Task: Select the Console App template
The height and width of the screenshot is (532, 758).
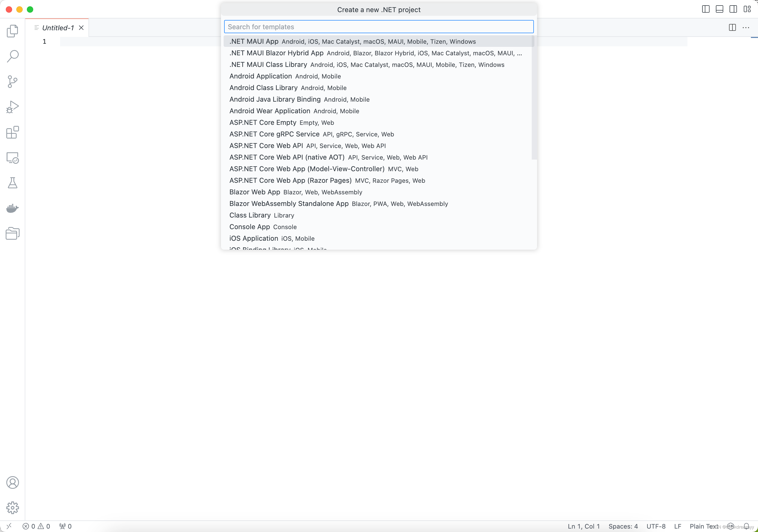Action: [250, 227]
